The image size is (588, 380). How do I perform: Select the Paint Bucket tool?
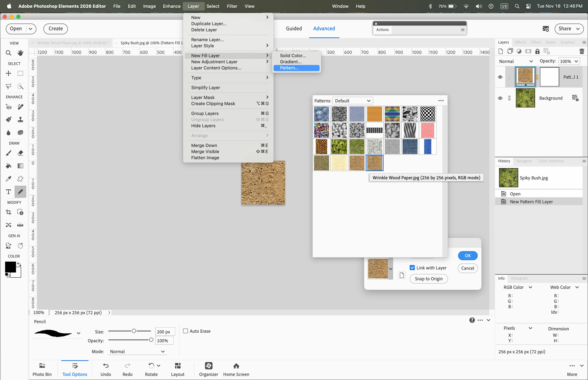(x=8, y=166)
